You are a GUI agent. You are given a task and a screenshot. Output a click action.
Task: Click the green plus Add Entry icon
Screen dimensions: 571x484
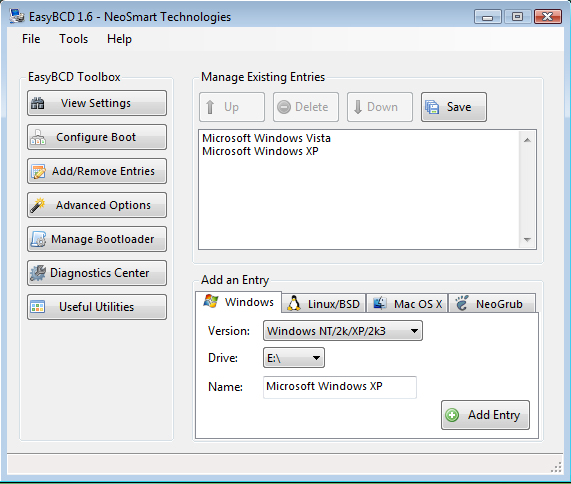pos(452,415)
